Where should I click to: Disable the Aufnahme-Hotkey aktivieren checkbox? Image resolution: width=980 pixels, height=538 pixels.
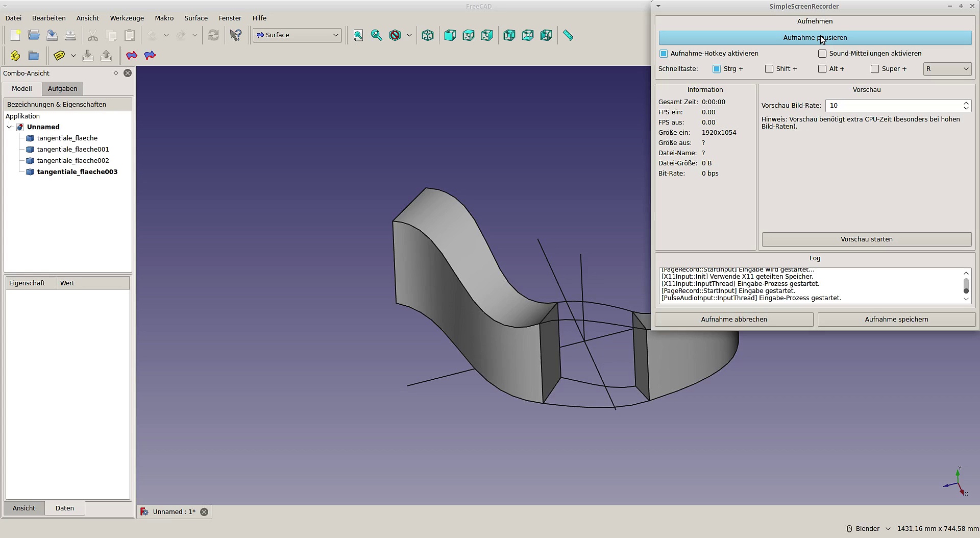(664, 54)
